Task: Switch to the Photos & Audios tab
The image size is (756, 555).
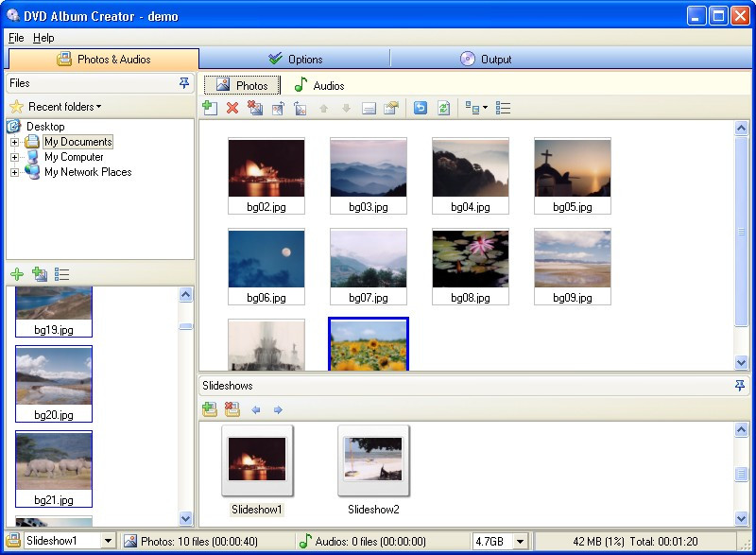Action: [104, 60]
